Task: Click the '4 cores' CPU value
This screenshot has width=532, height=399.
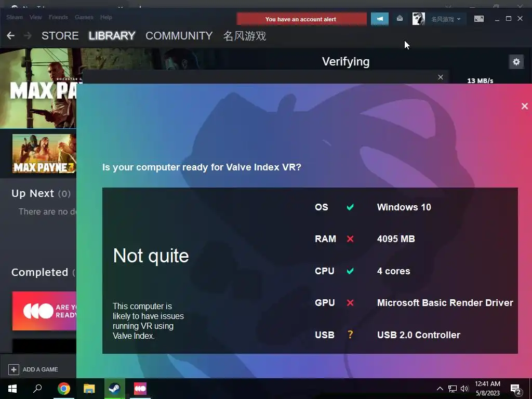Action: coord(394,271)
